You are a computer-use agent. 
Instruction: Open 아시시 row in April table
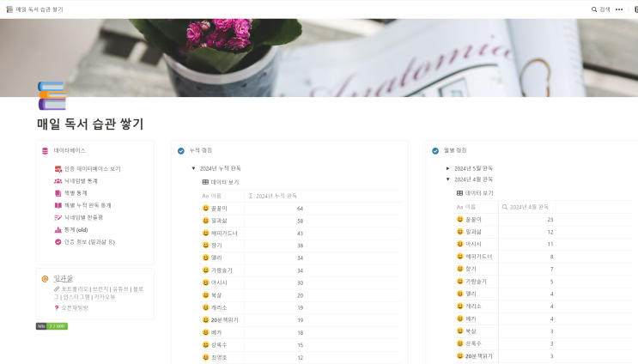[x=473, y=244]
